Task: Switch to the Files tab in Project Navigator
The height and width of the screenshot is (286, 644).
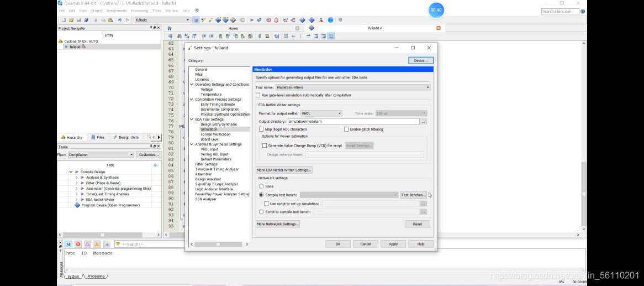Action: click(x=98, y=137)
